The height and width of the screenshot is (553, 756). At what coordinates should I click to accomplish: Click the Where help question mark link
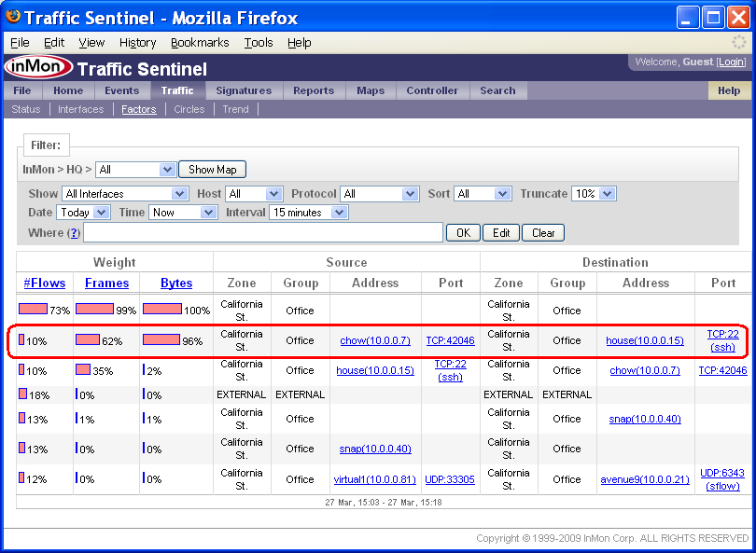point(74,233)
